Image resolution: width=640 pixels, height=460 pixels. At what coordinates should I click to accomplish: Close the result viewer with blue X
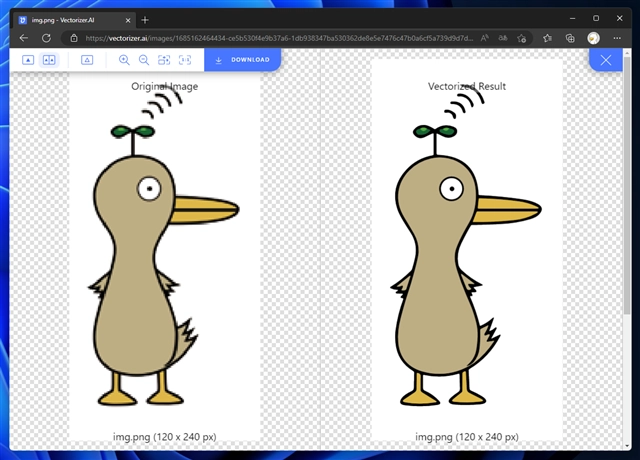click(605, 60)
